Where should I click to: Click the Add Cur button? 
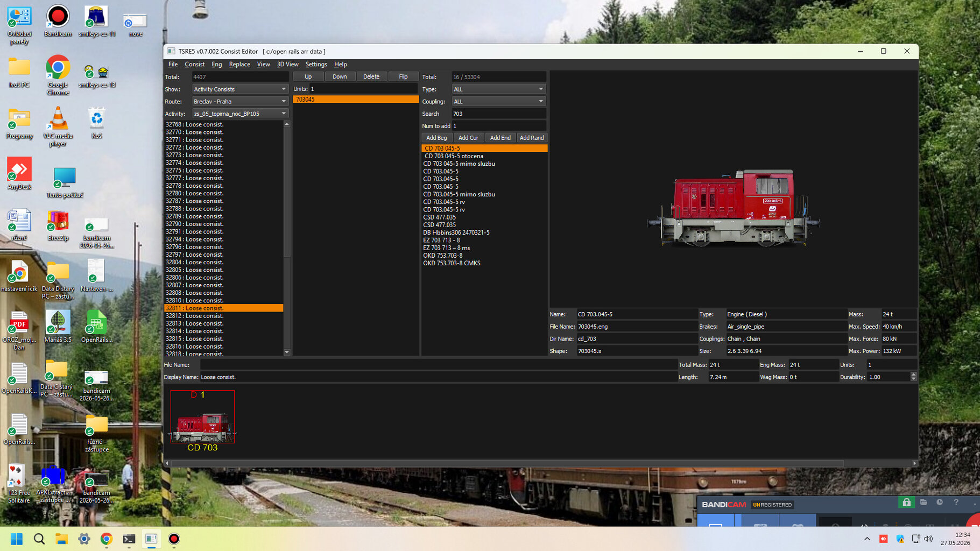[x=468, y=138]
